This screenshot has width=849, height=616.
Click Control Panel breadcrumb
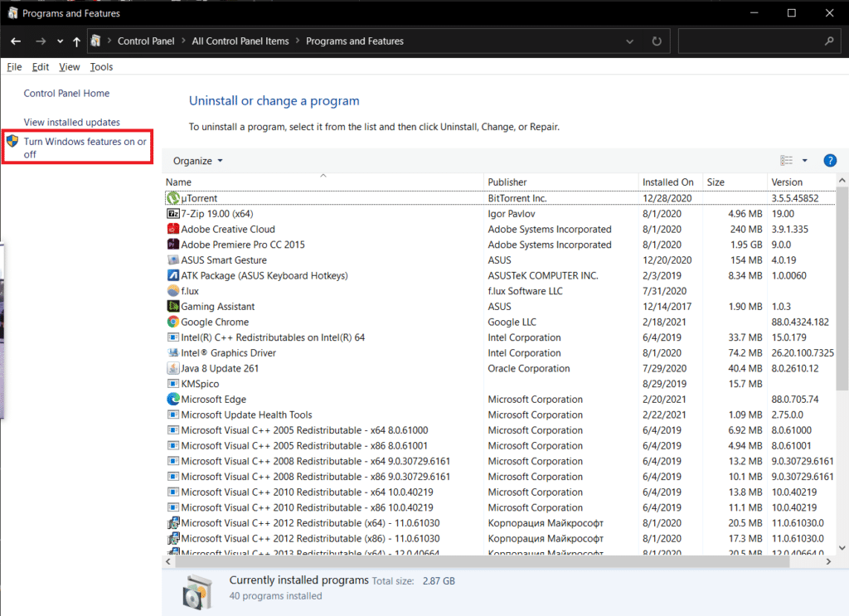click(x=146, y=41)
